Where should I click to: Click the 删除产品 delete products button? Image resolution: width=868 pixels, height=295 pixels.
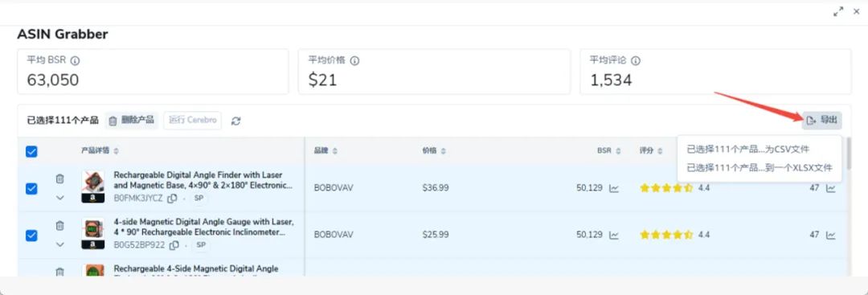(x=132, y=120)
